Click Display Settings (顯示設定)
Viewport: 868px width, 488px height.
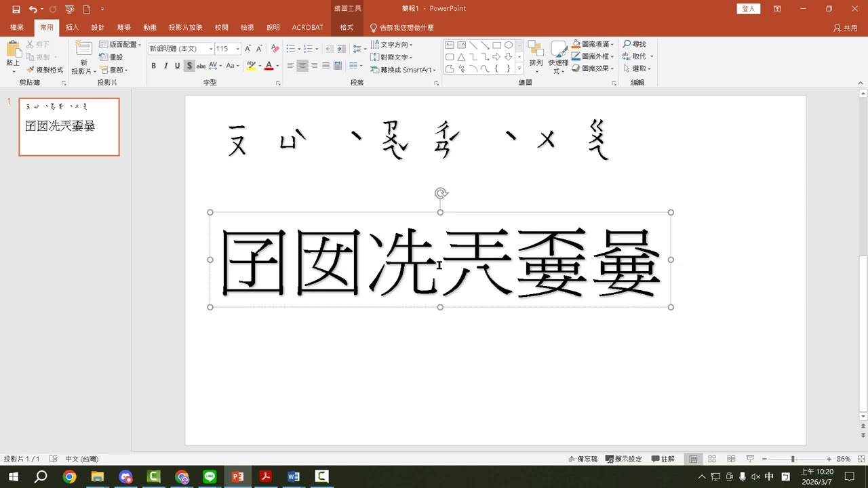[624, 459]
